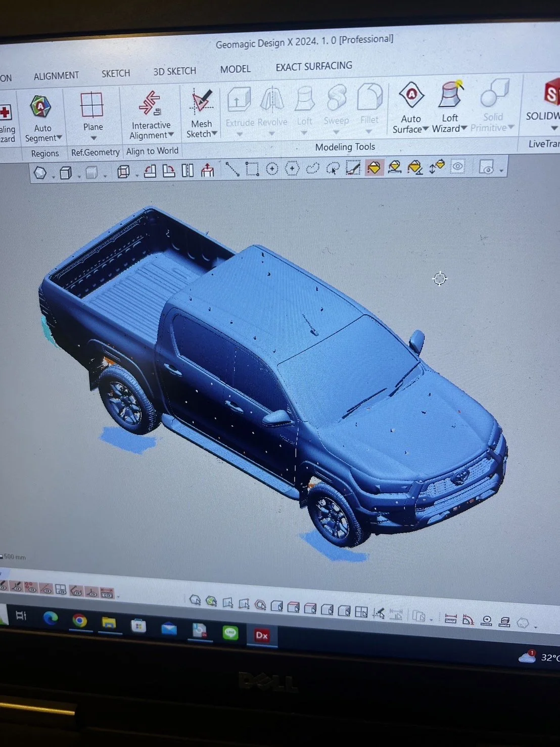Screen dimensions: 560x747
Task: Click the scanned truck model in viewport
Action: click(x=273, y=374)
